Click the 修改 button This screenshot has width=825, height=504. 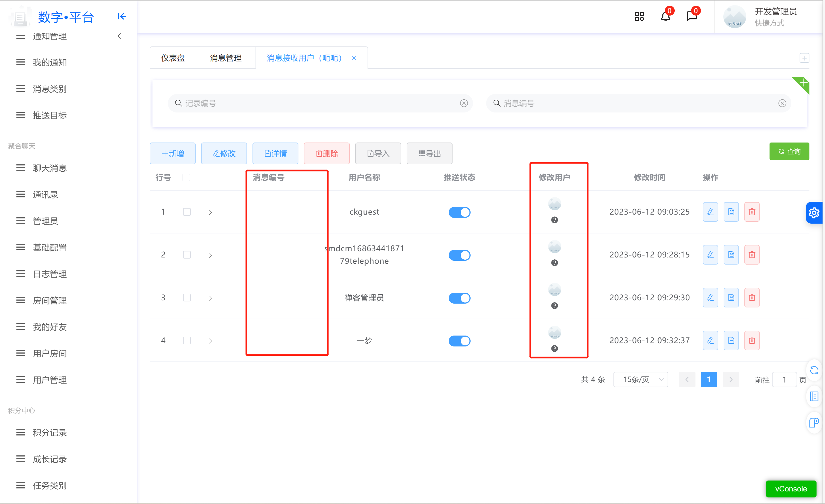click(x=224, y=153)
